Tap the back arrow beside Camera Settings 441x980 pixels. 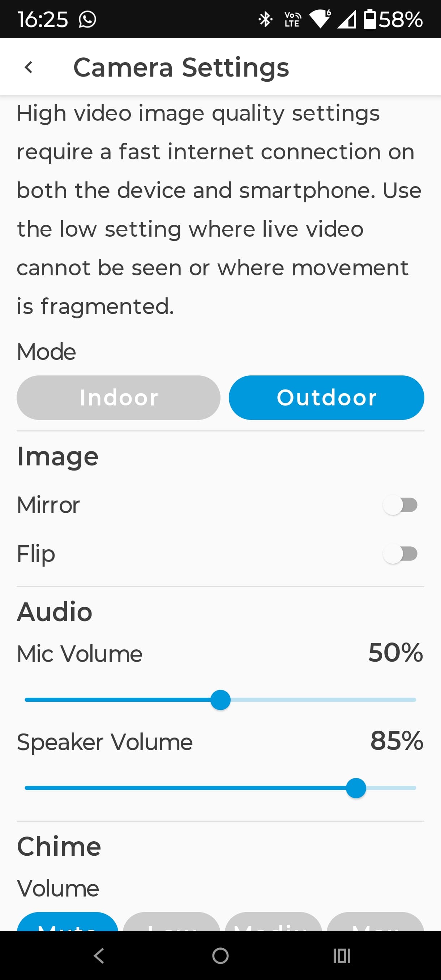[x=29, y=67]
